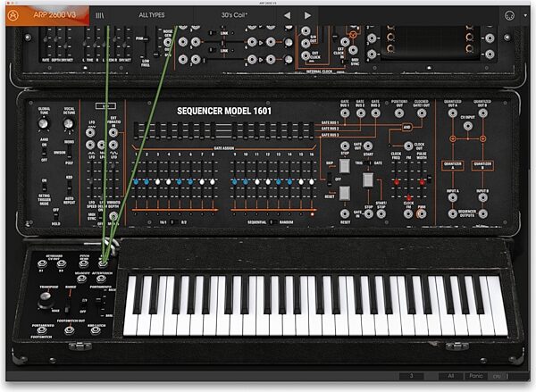Toggle the Sequential/Random switch
The image size is (536, 392).
click(x=272, y=222)
